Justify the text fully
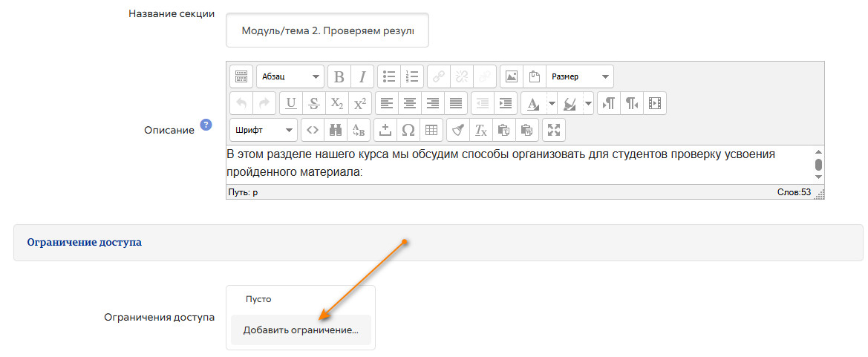Image resolution: width=868 pixels, height=357 pixels. tap(455, 103)
